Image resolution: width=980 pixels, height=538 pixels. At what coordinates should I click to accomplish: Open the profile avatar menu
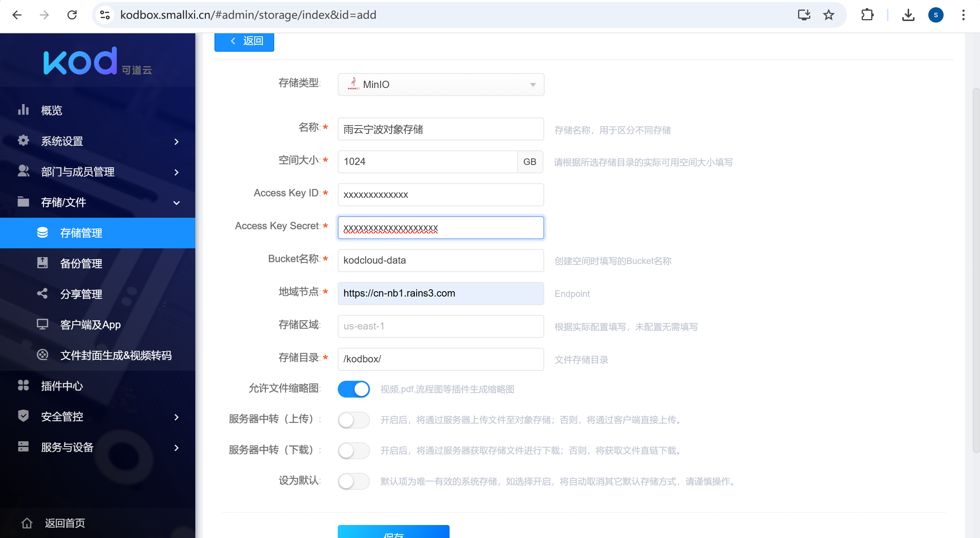[936, 15]
